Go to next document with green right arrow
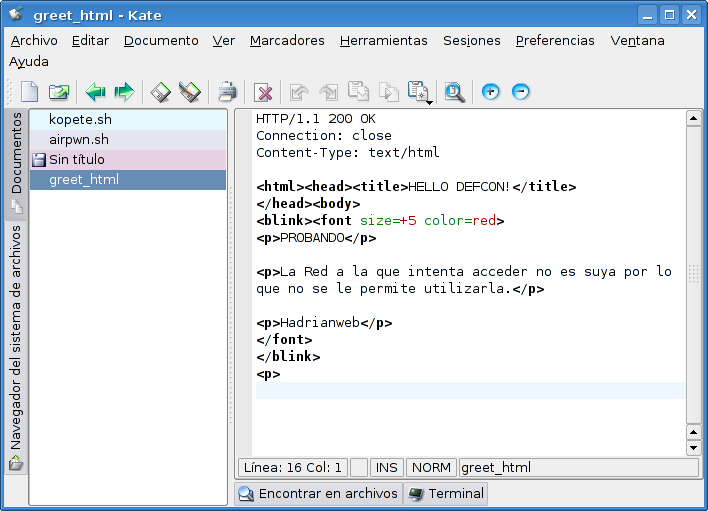The width and height of the screenshot is (708, 511). [x=124, y=92]
